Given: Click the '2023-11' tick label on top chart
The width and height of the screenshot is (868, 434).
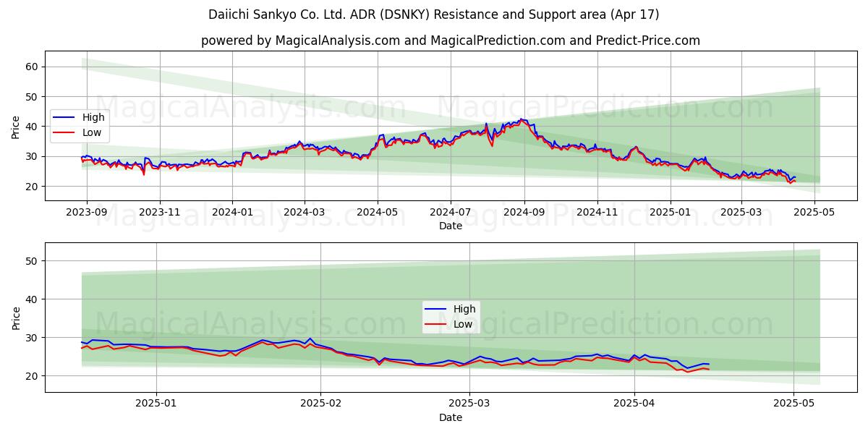Looking at the screenshot, I should click(159, 214).
